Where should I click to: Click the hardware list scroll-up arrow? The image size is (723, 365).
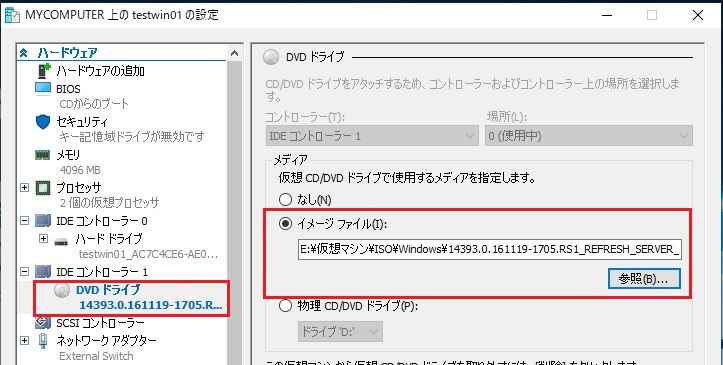coord(234,53)
